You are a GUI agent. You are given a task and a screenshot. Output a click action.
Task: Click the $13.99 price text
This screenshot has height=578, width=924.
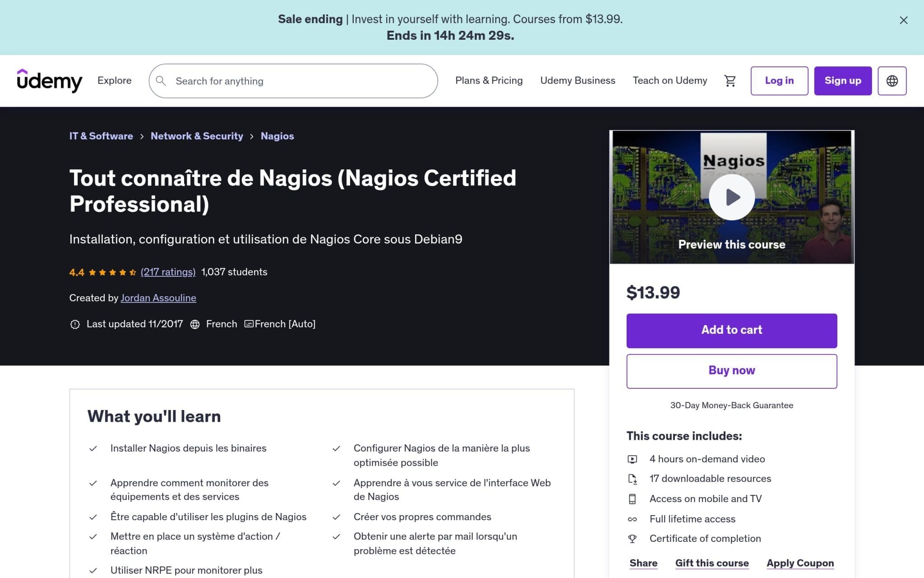tap(653, 293)
